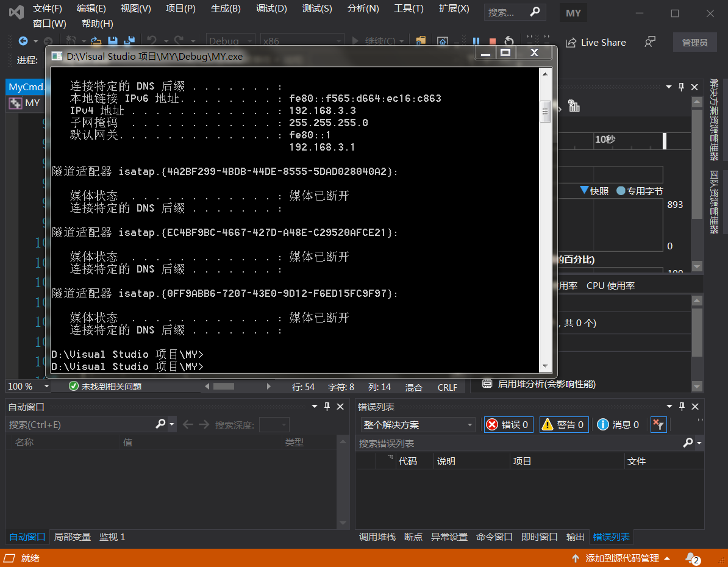Sort by 说明 column header
Screen dimensions: 728x567
tap(471, 461)
